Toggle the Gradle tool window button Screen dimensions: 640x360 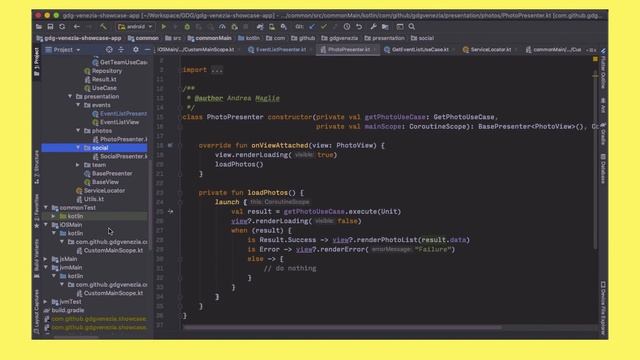click(x=603, y=134)
